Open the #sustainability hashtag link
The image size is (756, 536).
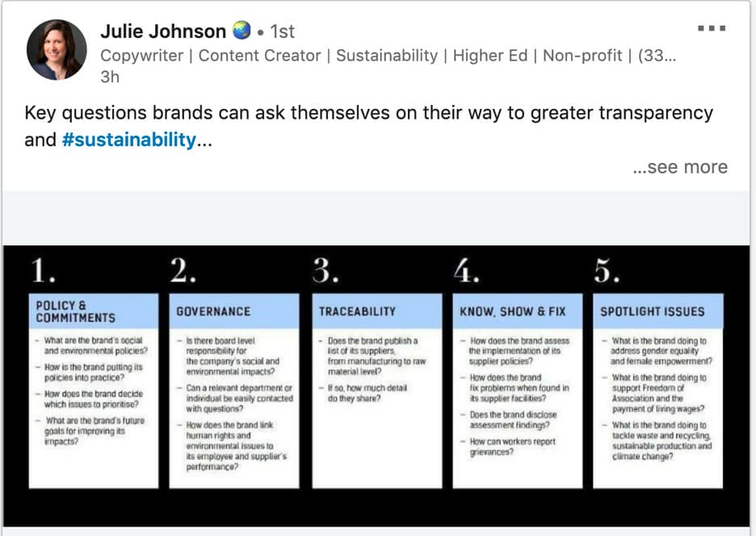pyautogui.click(x=128, y=140)
